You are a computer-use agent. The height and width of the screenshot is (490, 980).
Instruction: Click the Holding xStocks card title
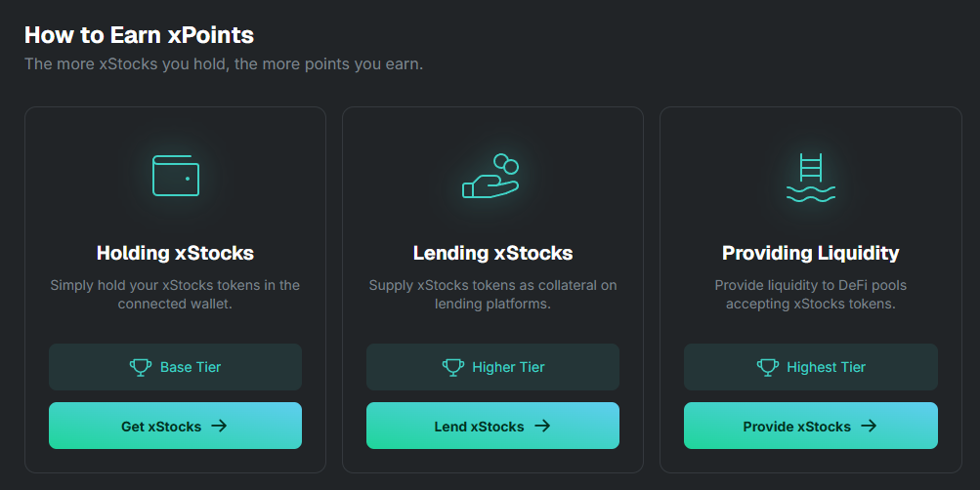coord(175,254)
